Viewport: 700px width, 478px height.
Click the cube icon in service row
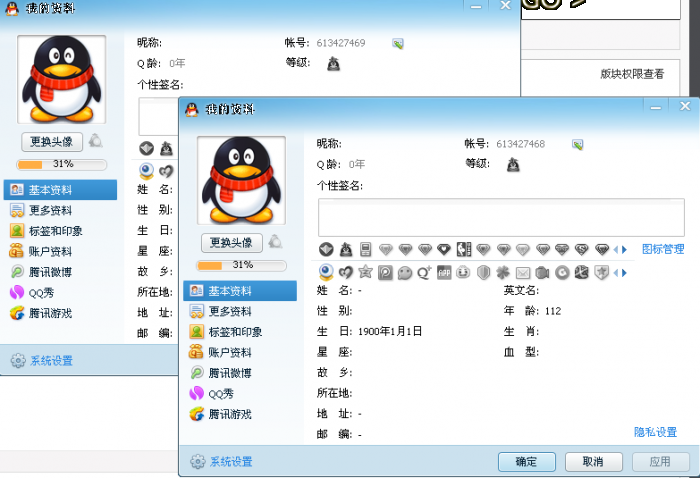click(582, 272)
